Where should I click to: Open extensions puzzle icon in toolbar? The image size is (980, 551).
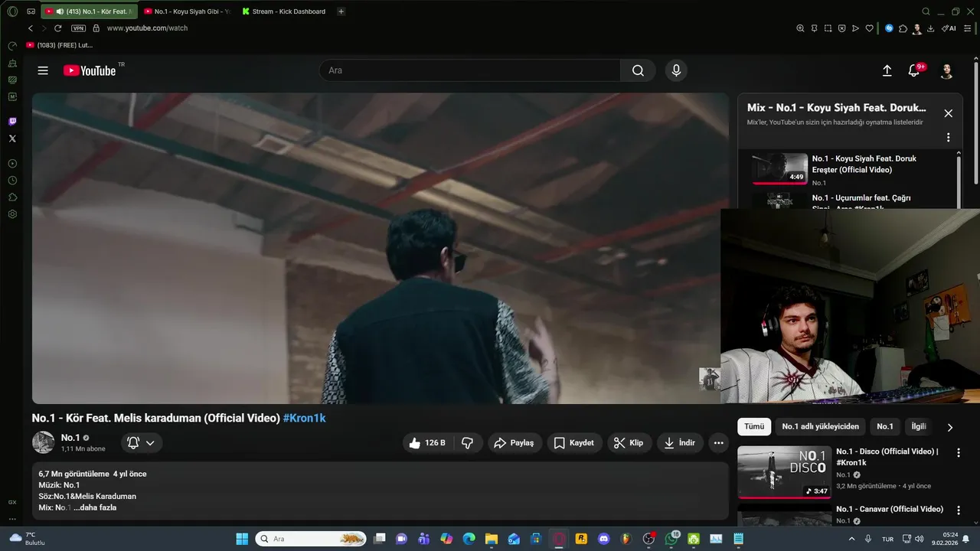tap(903, 28)
